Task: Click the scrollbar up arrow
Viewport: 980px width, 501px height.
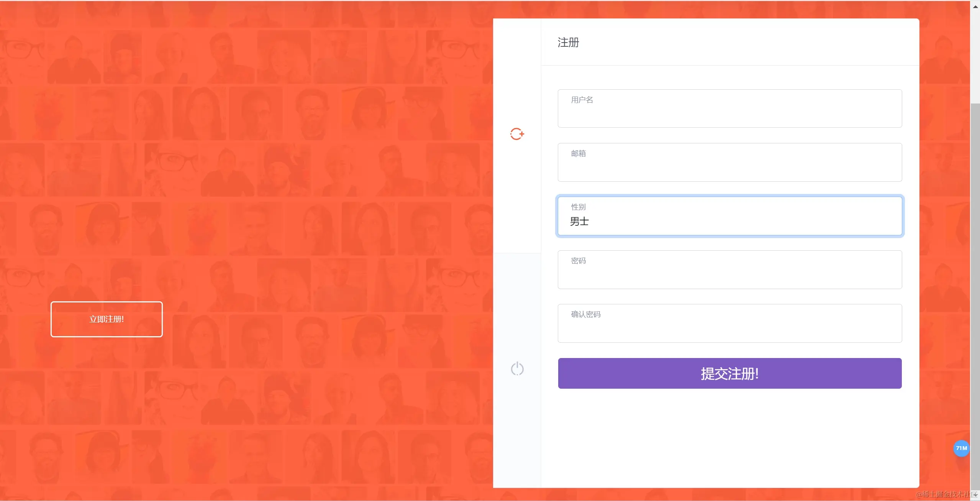Action: (x=975, y=7)
